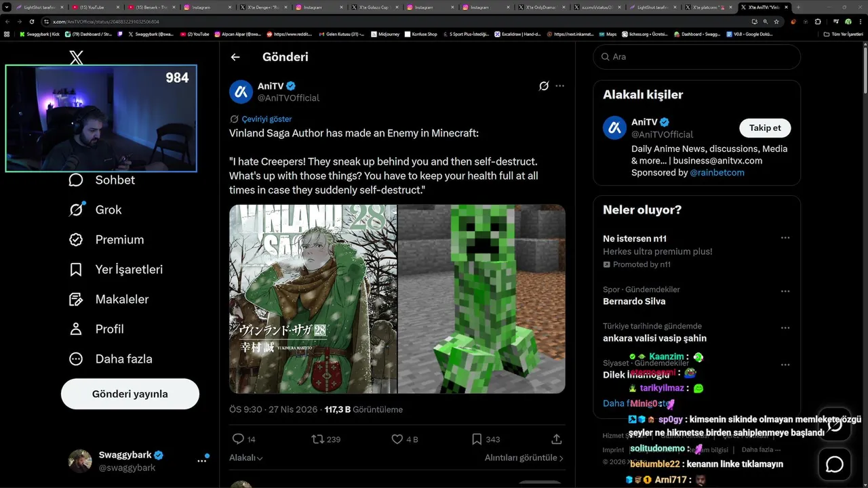868x488 pixels.
Task: Click Çeviriyi göster translation link
Action: coord(267,119)
